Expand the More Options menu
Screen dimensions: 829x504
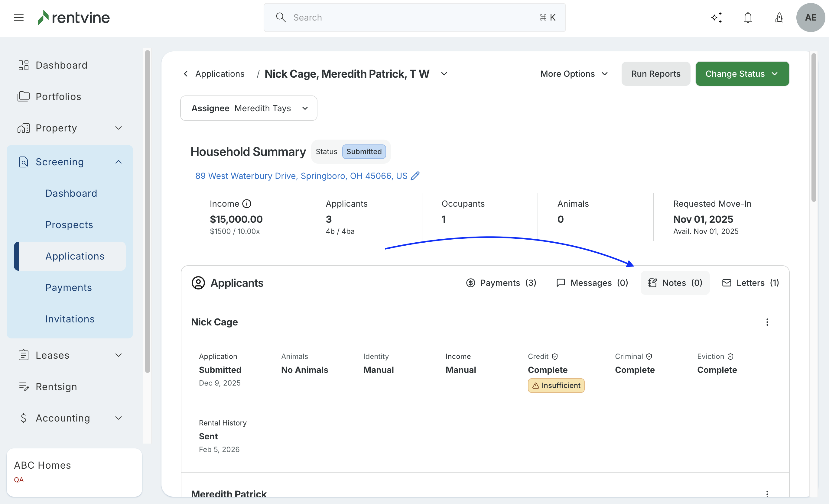pos(574,74)
